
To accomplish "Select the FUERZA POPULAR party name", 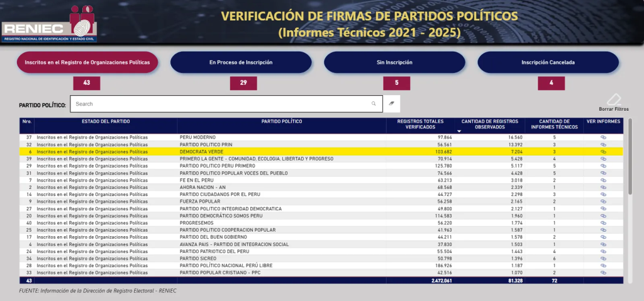I will point(200,202).
